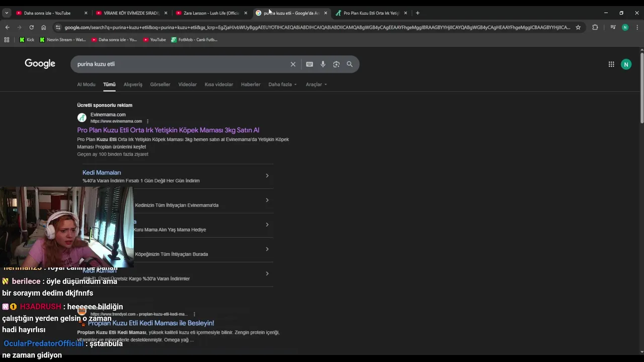Clear the search box with X icon
Viewport: 644px width, 362px height.
[293, 64]
